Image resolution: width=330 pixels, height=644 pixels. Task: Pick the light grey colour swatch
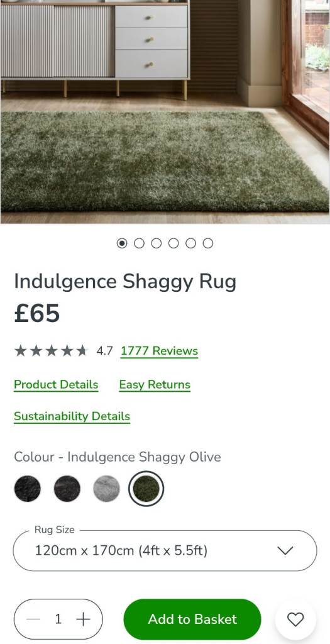[107, 489]
